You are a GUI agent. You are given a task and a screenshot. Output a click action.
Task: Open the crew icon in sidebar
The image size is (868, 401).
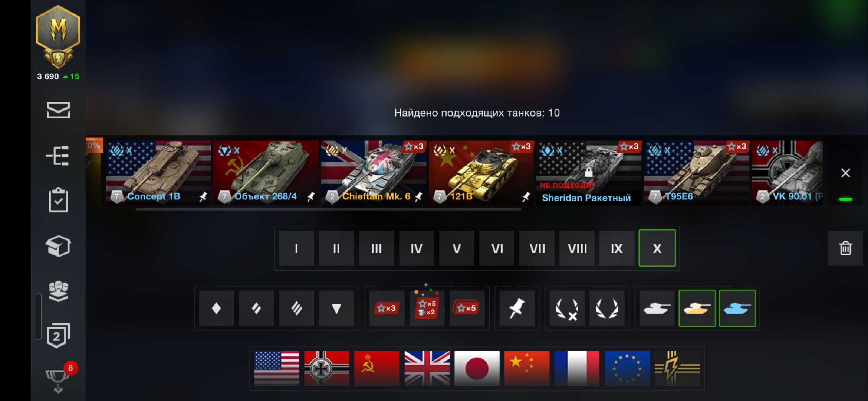pyautogui.click(x=58, y=291)
